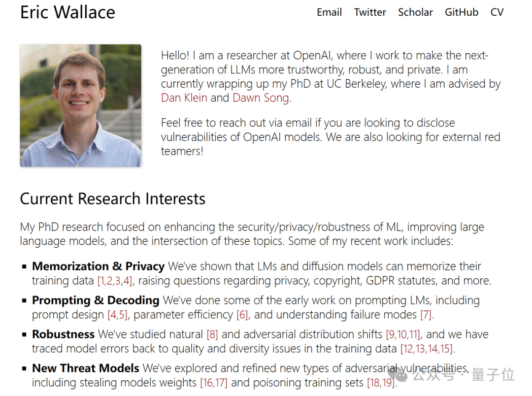
Task: Open citation [1,2,3,4] on memorization
Action: (115, 281)
